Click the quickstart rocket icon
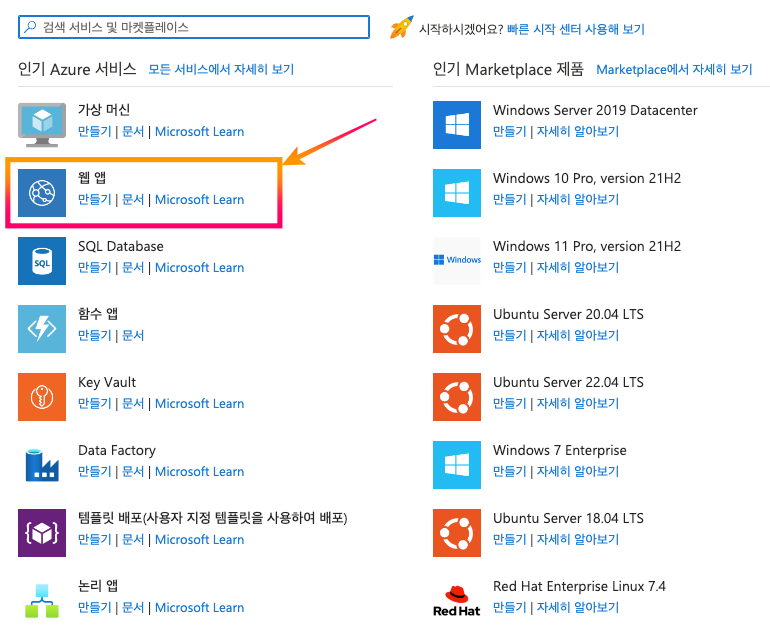The image size is (770, 637). [402, 27]
